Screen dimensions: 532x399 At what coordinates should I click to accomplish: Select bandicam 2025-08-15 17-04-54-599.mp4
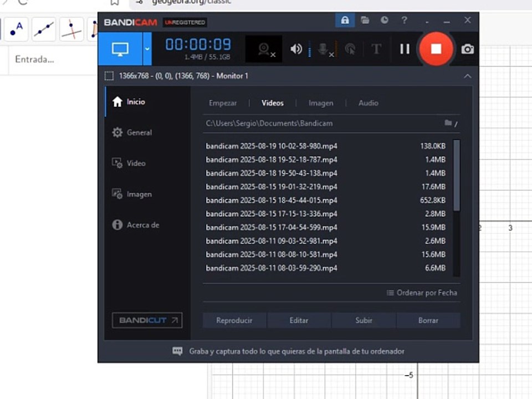pos(326,228)
